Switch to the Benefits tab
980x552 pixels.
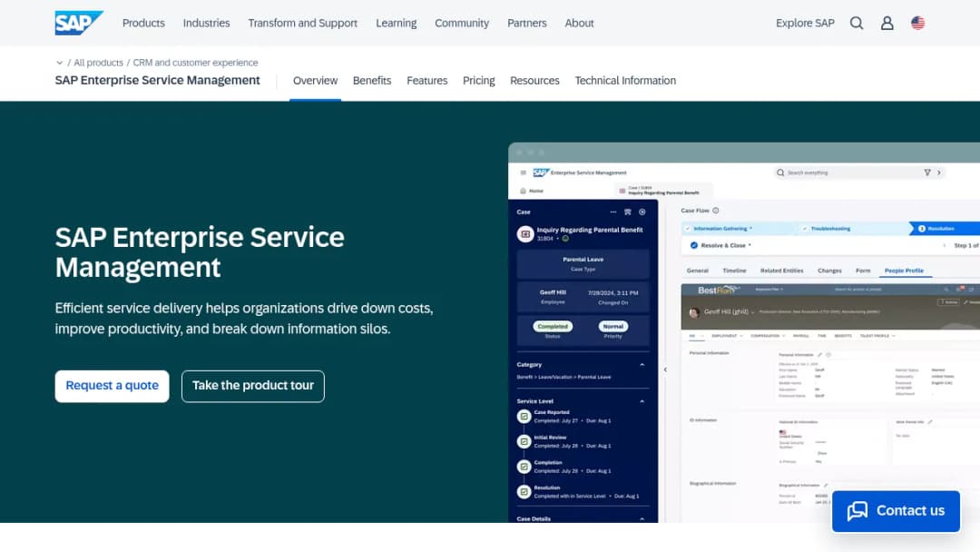[x=372, y=81]
